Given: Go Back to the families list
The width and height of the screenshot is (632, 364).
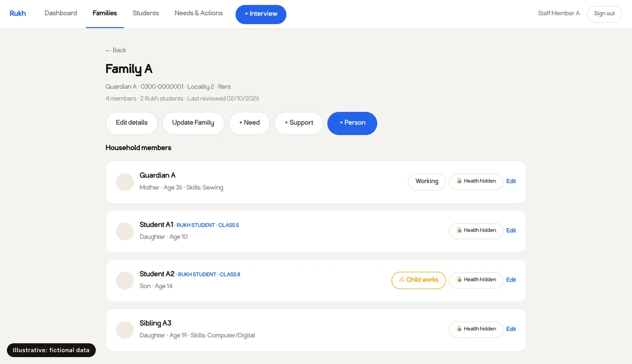Looking at the screenshot, I should pyautogui.click(x=116, y=50).
